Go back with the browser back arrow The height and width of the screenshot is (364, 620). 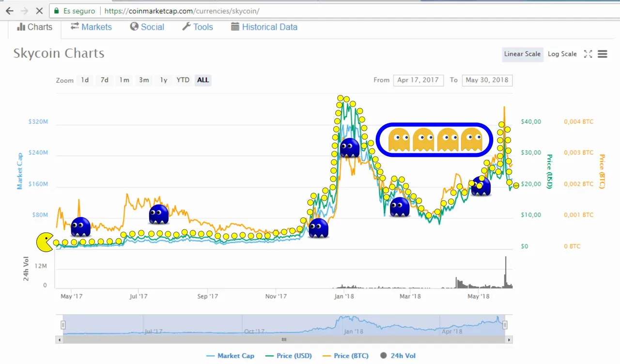point(9,11)
